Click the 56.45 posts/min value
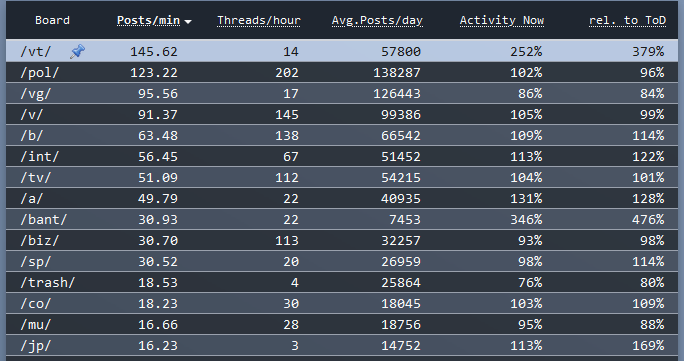 coord(158,157)
